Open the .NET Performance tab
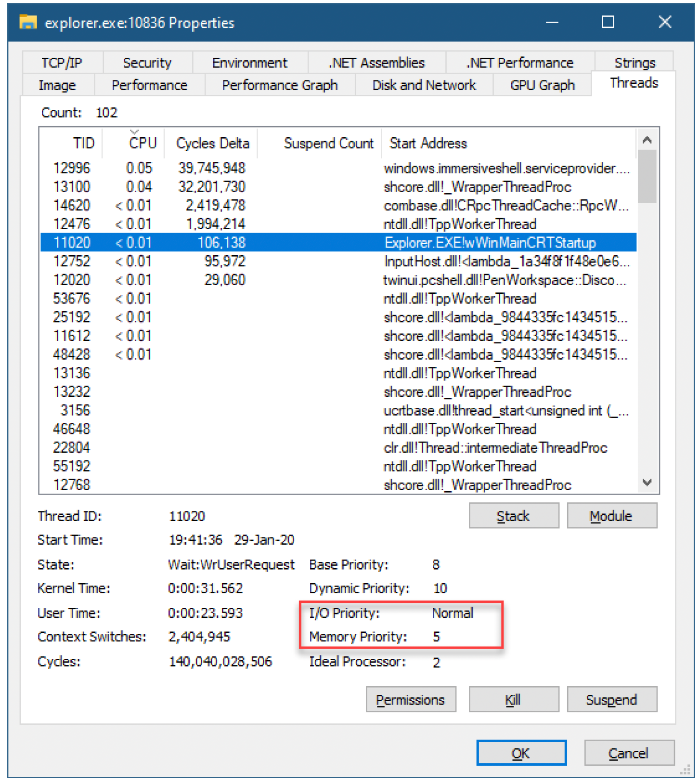 [x=520, y=63]
